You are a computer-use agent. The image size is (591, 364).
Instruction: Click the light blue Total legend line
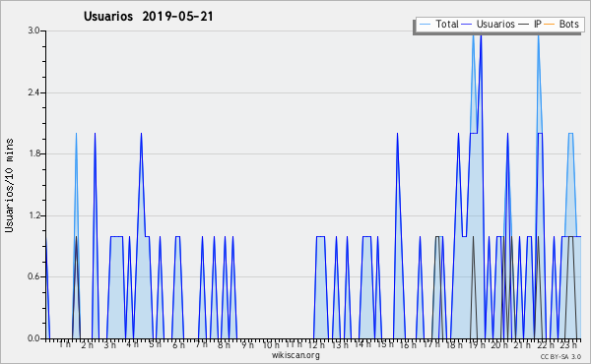425,25
